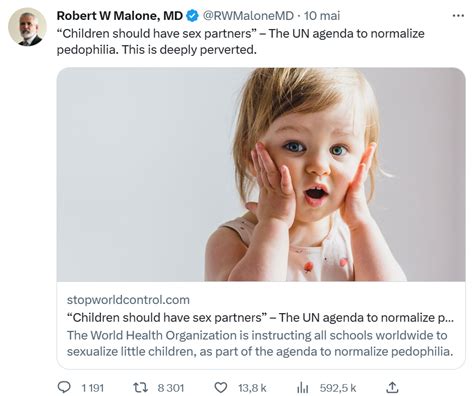Click the 10 mai timestamp

(x=322, y=16)
